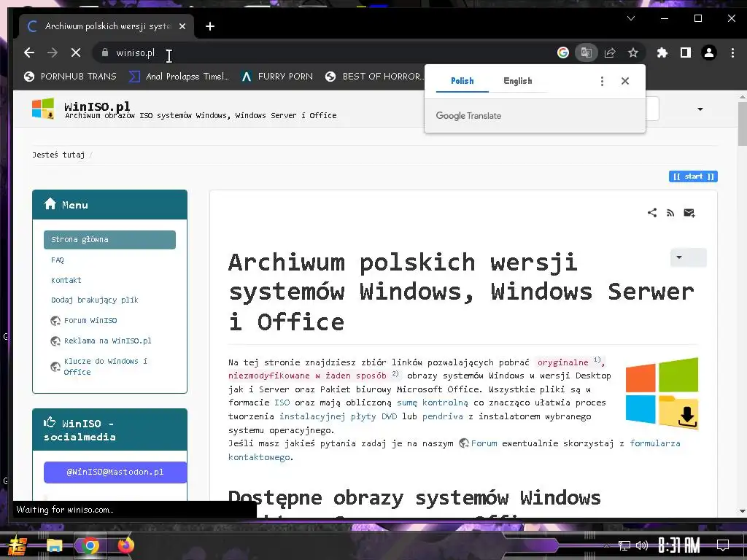Click the share page icon in the address bar
This screenshot has height=560, width=747.
[x=610, y=52]
